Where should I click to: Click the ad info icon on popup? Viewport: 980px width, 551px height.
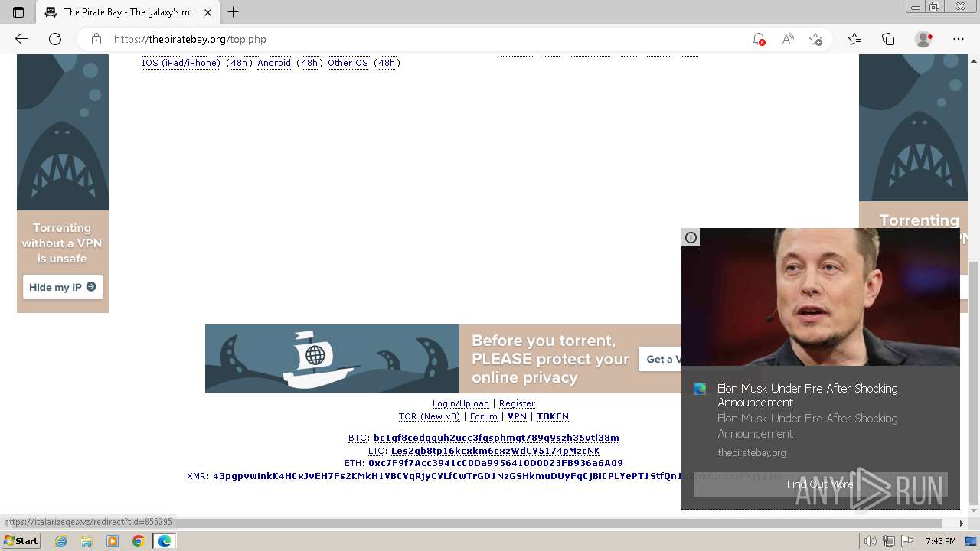[x=691, y=237]
